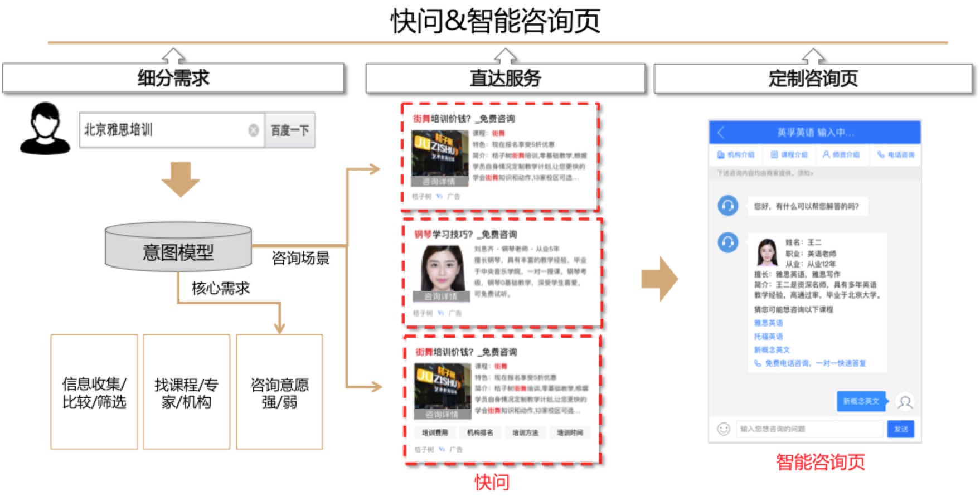The width and height of the screenshot is (980, 496).
Task: Click the chat message input field
Action: (811, 429)
